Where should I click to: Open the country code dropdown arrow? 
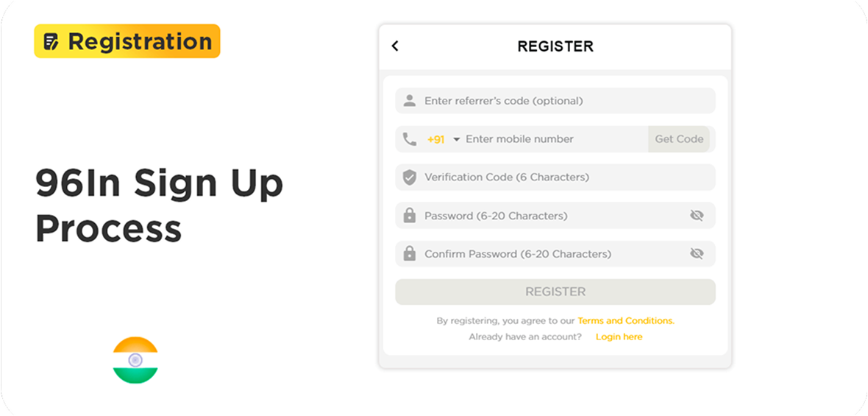coord(457,140)
